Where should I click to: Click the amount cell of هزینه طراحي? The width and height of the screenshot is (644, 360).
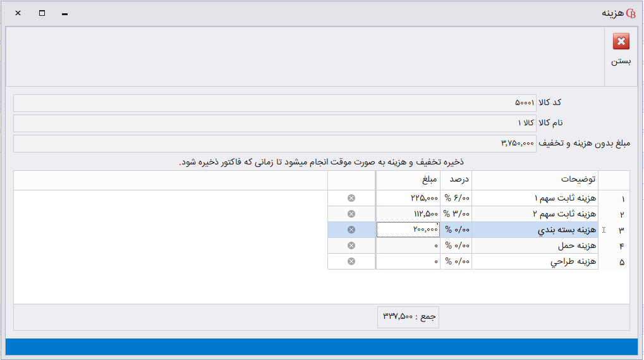tap(408, 261)
